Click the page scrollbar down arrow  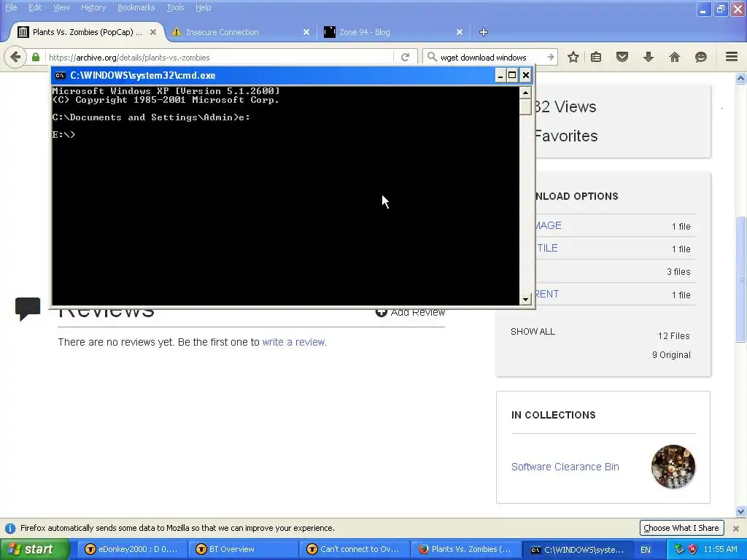point(741,512)
